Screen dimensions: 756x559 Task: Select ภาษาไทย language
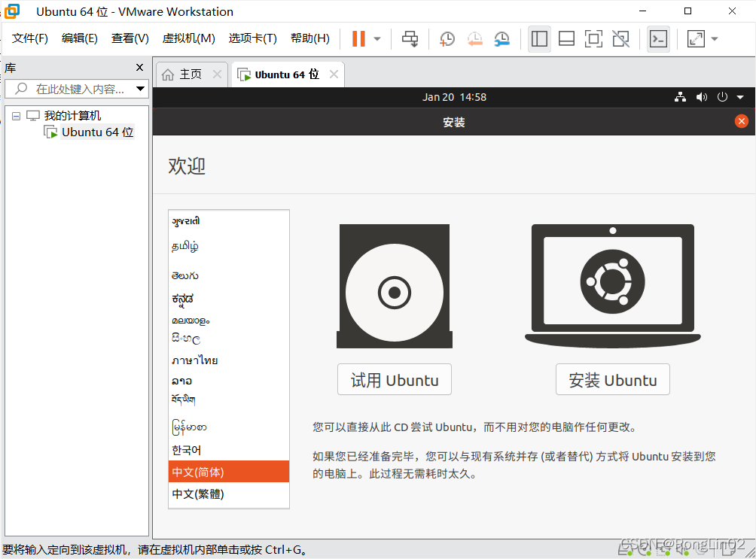[229, 360]
